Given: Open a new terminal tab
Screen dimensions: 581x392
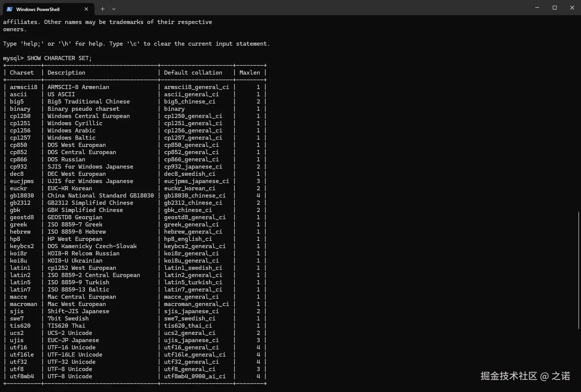Looking at the screenshot, I should pos(102,9).
